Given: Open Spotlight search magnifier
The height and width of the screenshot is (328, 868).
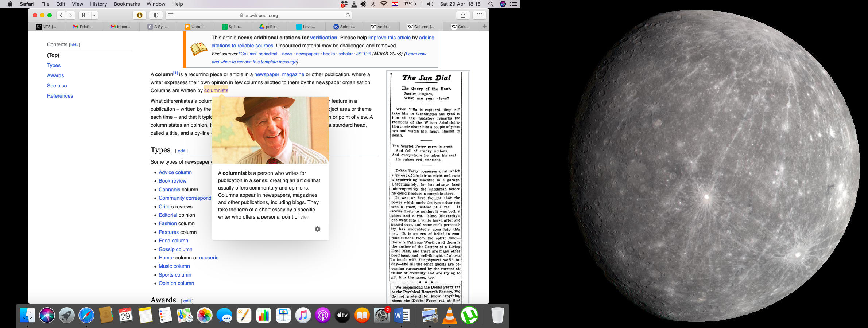Looking at the screenshot, I should 491,4.
